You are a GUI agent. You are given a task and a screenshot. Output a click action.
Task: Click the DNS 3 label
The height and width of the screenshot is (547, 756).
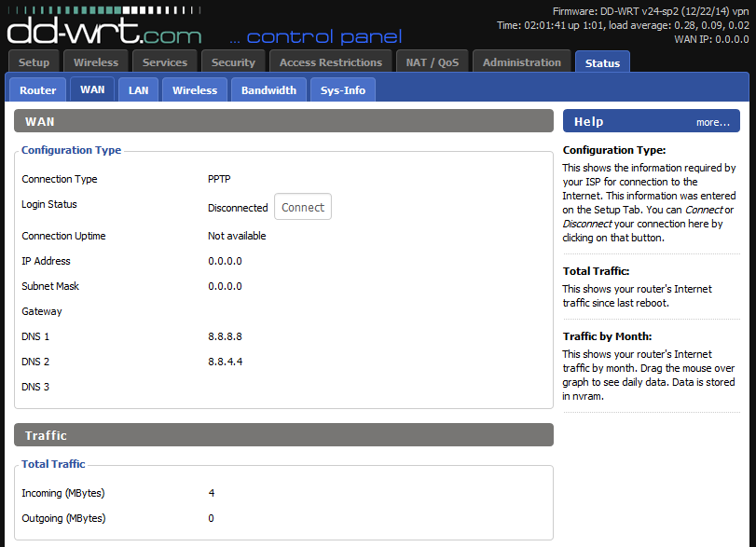(x=35, y=387)
